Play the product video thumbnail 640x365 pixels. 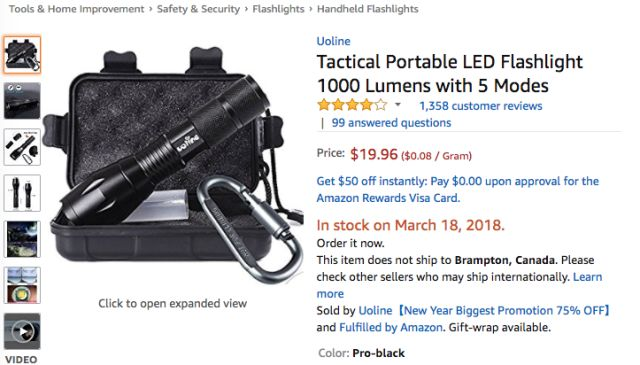click(22, 332)
